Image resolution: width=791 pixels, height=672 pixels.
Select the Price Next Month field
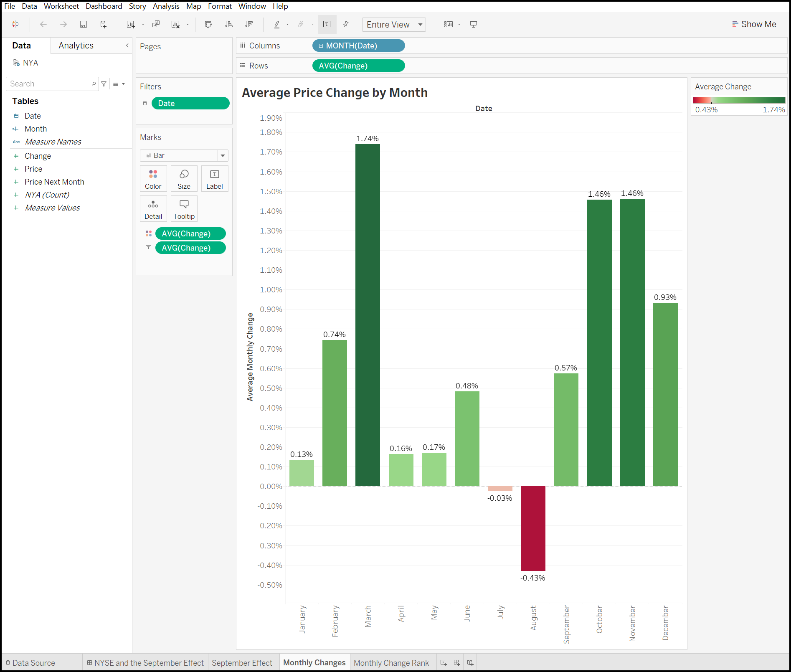(54, 182)
